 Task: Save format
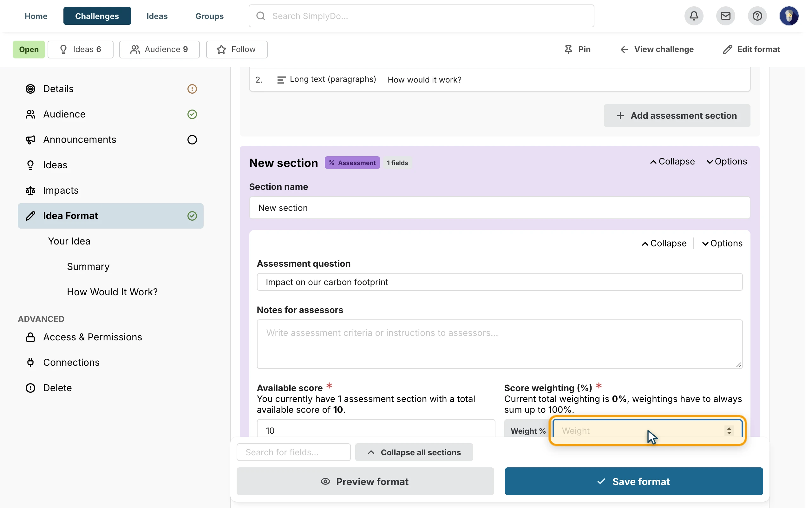[x=633, y=481]
